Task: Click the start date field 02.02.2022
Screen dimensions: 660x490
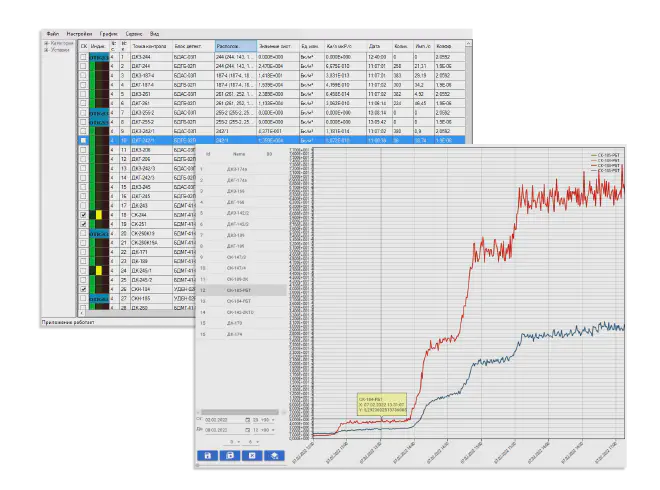Action: 224,420
